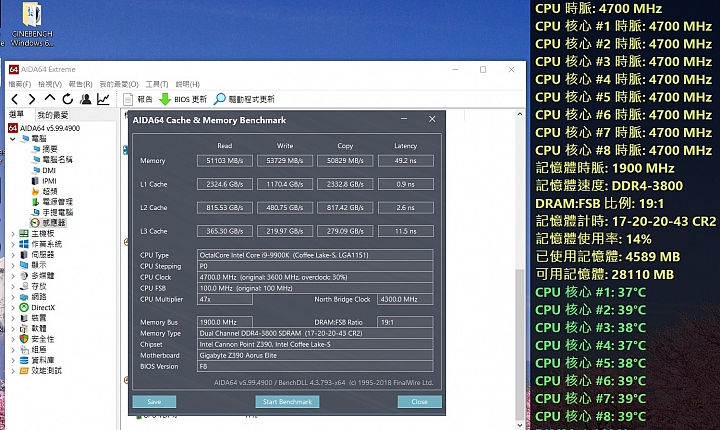Open the 報告(R) menu

pos(80,84)
